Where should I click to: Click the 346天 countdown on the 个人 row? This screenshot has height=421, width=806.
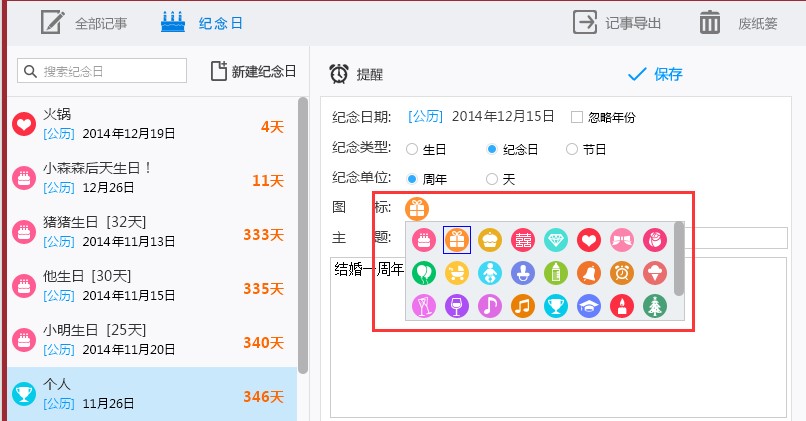264,396
